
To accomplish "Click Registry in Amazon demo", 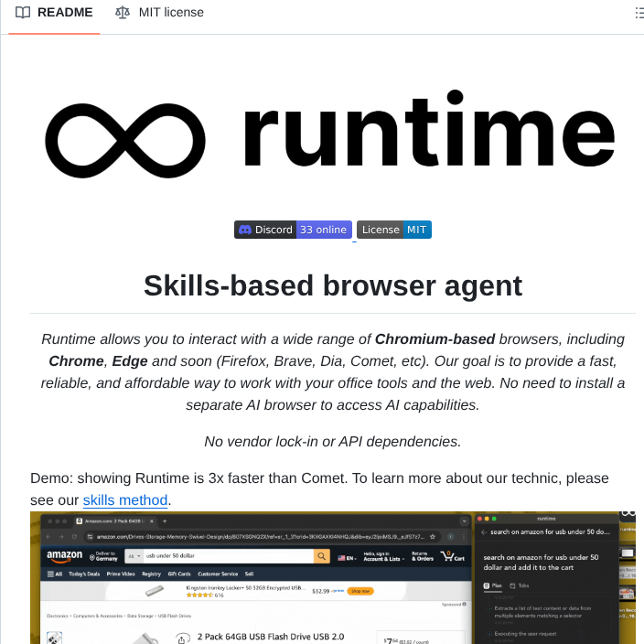I will click(151, 574).
